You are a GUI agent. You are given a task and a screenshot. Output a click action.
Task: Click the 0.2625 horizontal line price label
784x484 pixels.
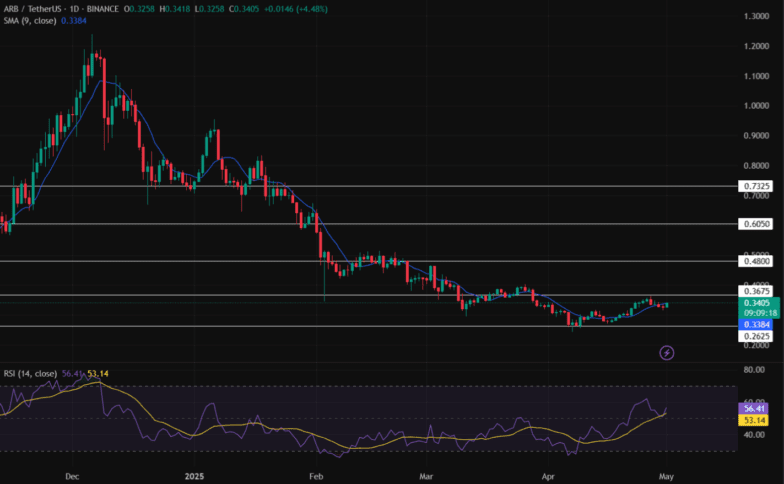(755, 337)
